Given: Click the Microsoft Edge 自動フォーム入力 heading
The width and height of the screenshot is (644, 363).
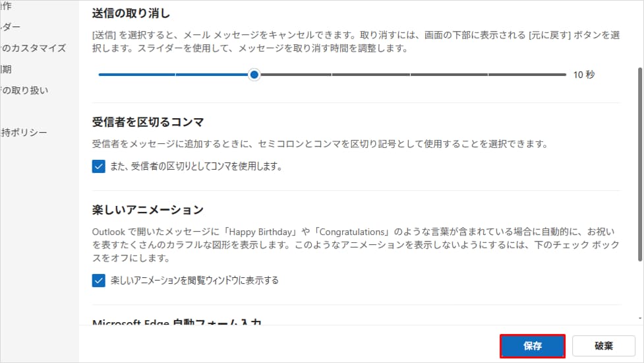Looking at the screenshot, I should [177, 321].
